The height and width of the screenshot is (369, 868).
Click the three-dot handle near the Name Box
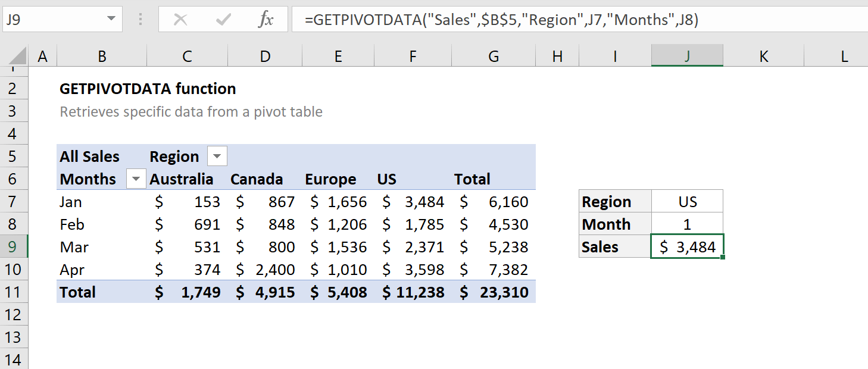coord(140,19)
